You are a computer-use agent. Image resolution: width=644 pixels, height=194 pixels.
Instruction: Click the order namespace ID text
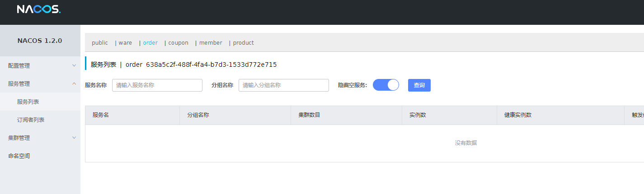[x=211, y=65]
